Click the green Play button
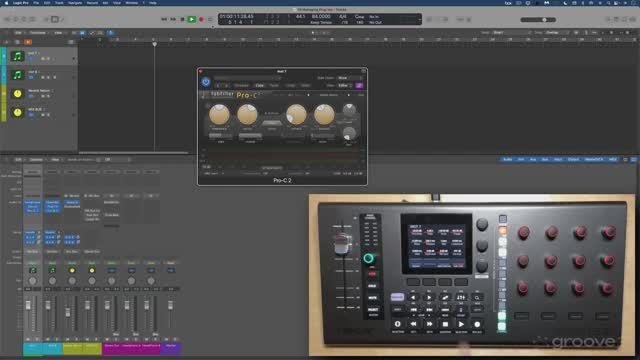640x360 pixels. (x=191, y=19)
